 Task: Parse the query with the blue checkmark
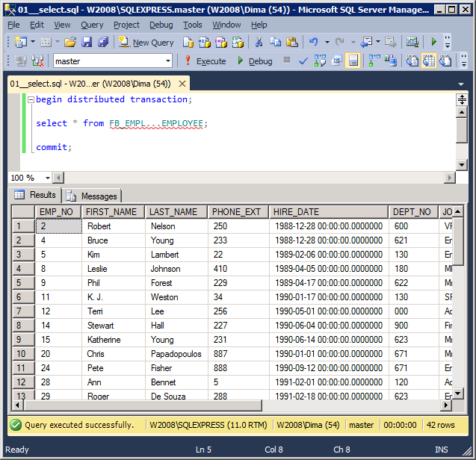(303, 61)
